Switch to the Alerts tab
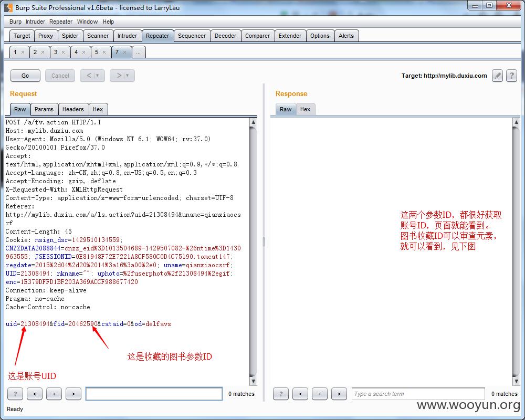The image size is (525, 420). (x=346, y=36)
